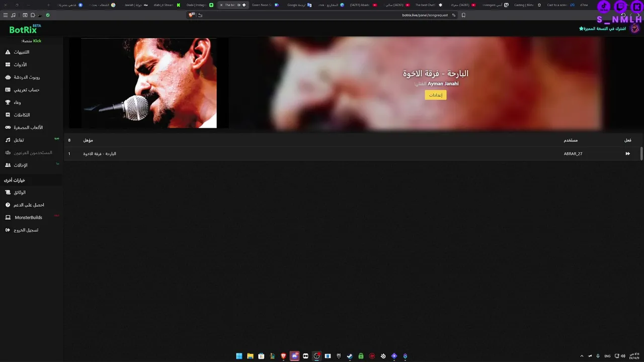Screen dimensions: 644x362
Task: Switch to the Diabi Instagram browser tab
Action: point(200,5)
